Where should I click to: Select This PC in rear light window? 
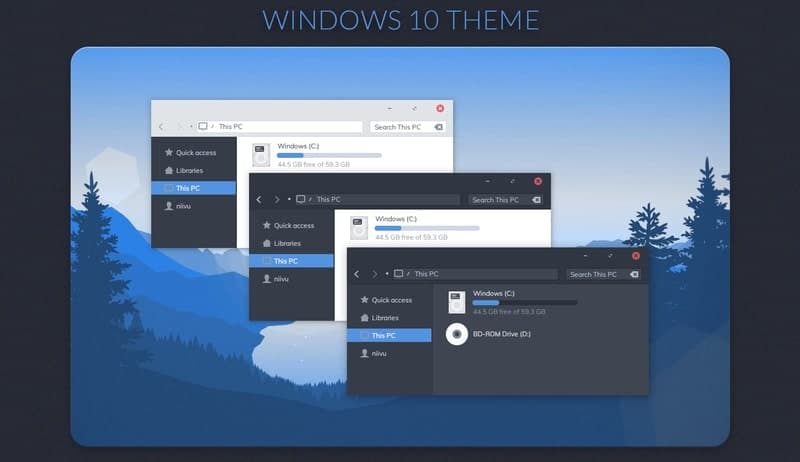(x=194, y=188)
